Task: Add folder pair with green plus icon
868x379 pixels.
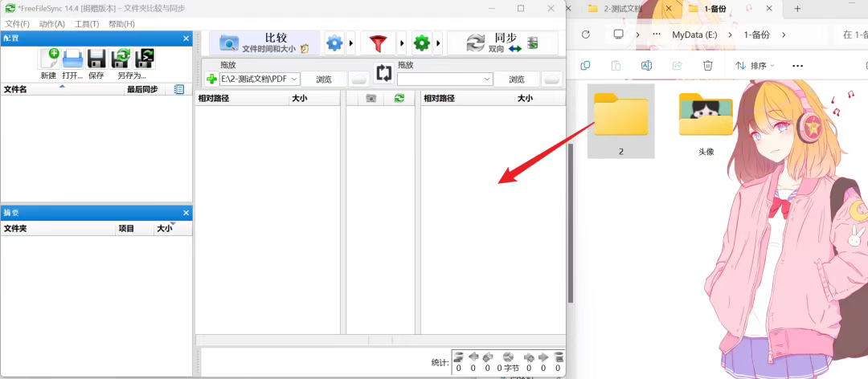Action: (x=211, y=79)
